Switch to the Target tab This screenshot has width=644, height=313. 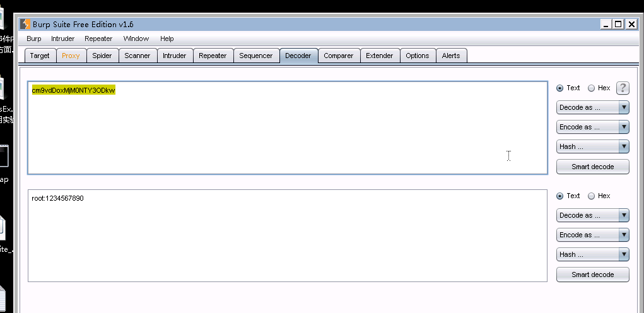(40, 56)
